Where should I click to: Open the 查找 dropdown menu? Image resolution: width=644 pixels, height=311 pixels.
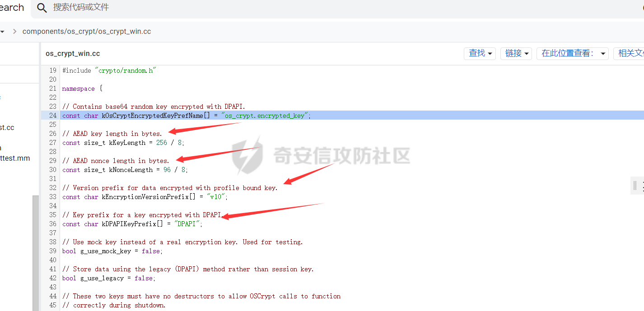480,53
